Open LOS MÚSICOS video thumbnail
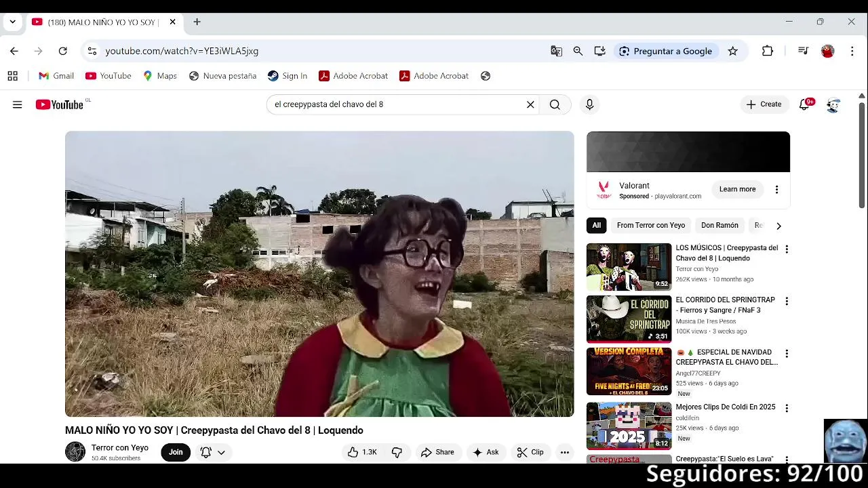This screenshot has width=868, height=488. 629,267
